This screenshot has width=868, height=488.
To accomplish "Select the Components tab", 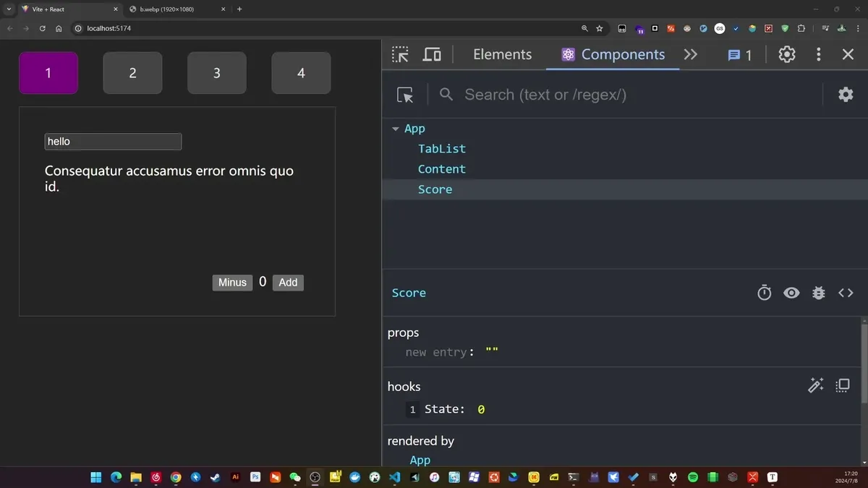I will [613, 54].
